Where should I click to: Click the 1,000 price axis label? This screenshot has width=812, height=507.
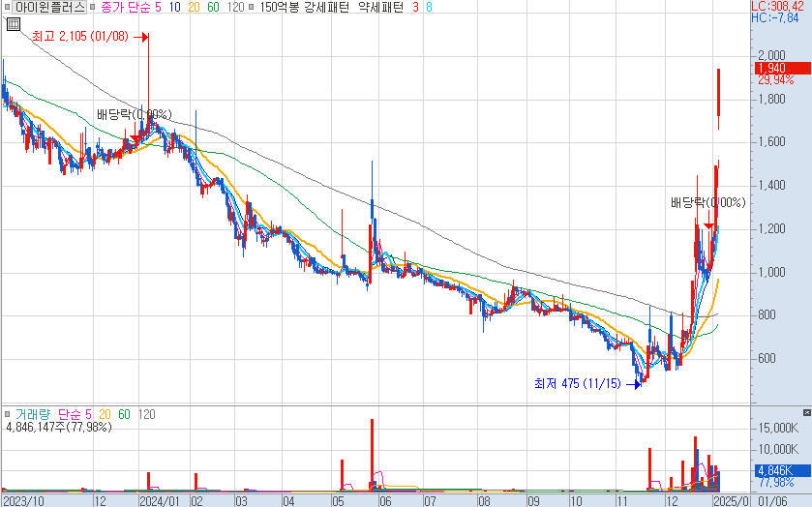coord(771,272)
